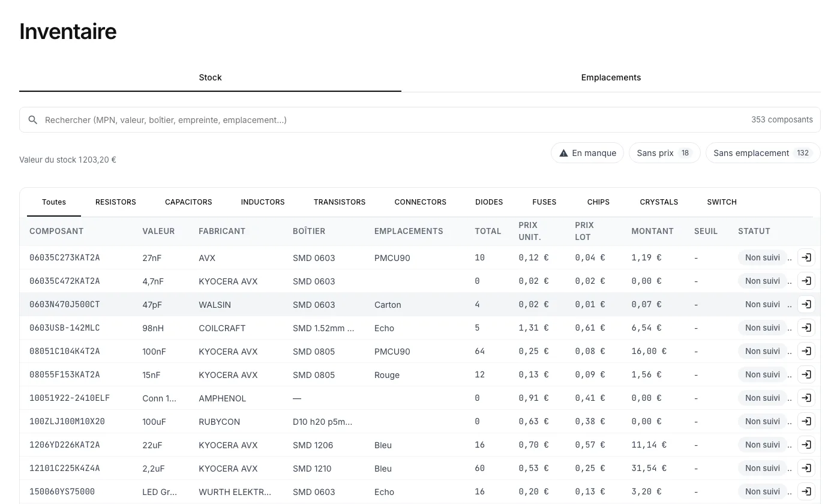This screenshot has width=840, height=504.
Task: Click Non suivi status for 150060YS75000
Action: (x=763, y=491)
